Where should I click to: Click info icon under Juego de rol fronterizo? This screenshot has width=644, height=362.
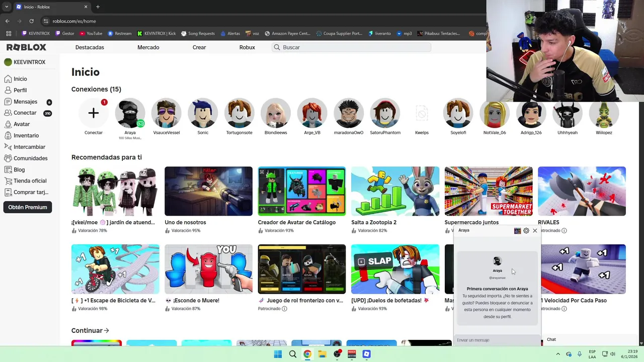coord(284,309)
